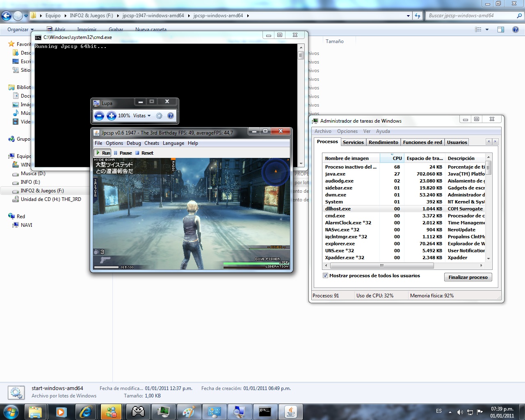Open the Jpcsp Cheats menu
The width and height of the screenshot is (525, 420).
point(152,143)
